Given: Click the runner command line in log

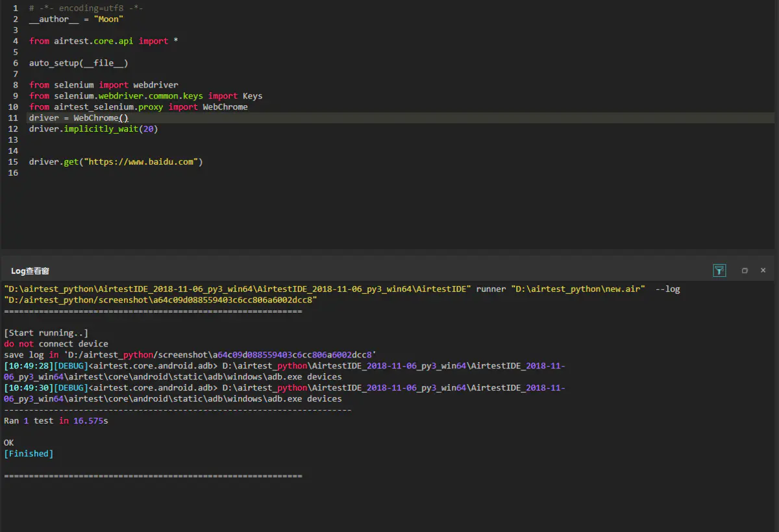Looking at the screenshot, I should click(342, 289).
